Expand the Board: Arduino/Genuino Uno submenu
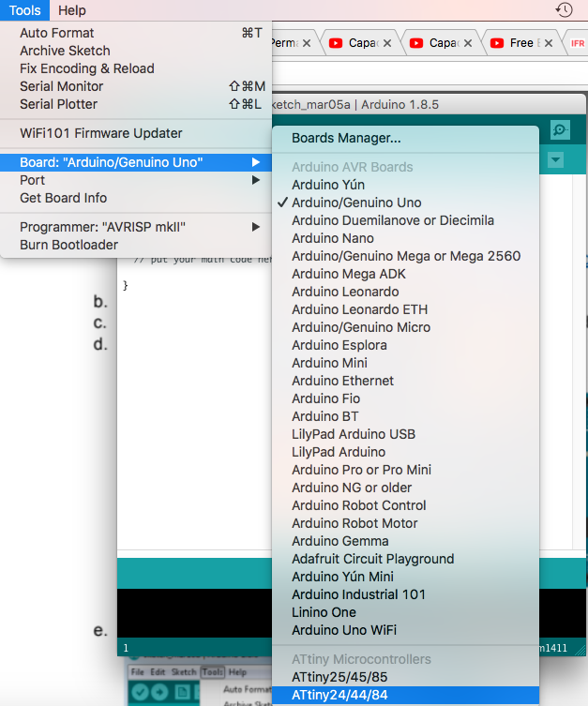 [136, 162]
